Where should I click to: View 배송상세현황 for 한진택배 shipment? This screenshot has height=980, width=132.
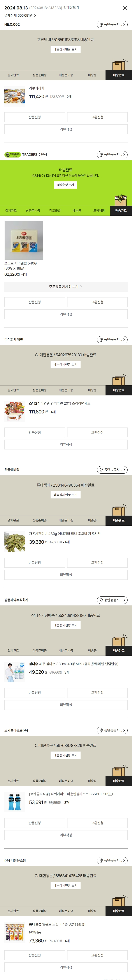click(65, 49)
